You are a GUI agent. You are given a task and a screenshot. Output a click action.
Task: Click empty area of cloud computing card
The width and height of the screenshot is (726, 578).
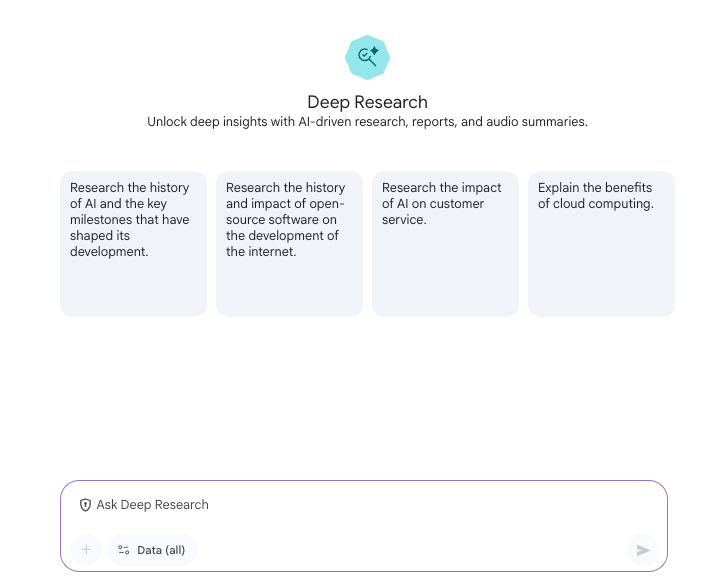(601, 270)
